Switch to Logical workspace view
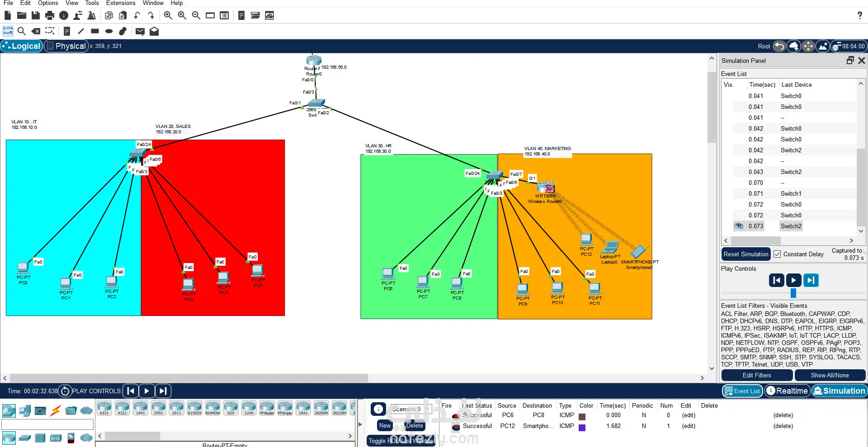Image resolution: width=868 pixels, height=447 pixels. point(22,46)
